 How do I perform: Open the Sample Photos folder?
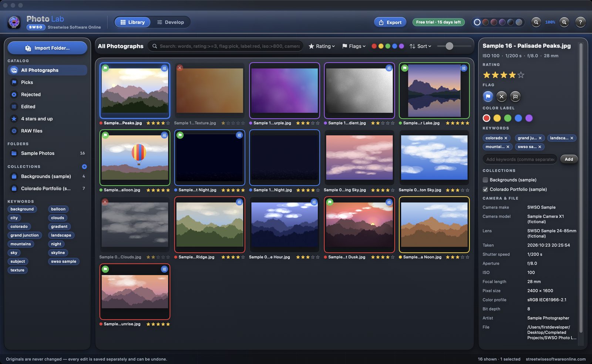point(47,153)
